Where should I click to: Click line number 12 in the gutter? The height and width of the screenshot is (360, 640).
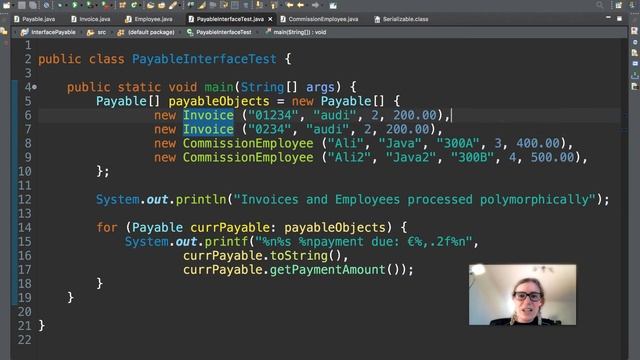click(24, 200)
